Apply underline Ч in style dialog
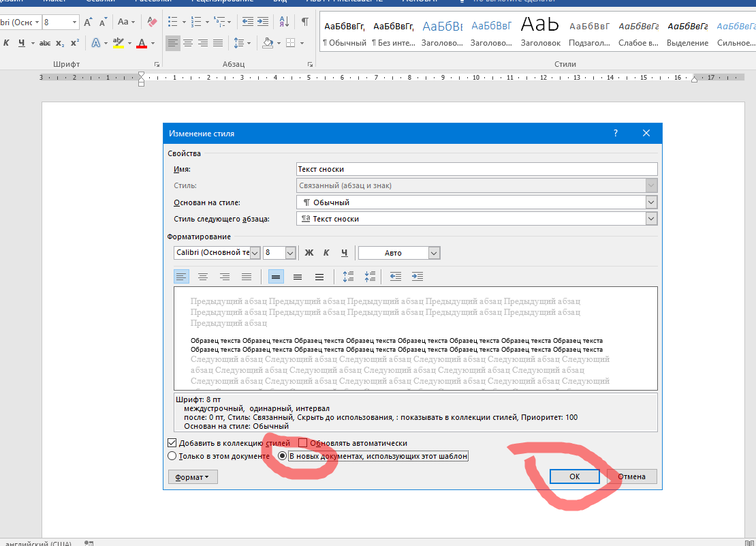756x546 pixels. (344, 253)
